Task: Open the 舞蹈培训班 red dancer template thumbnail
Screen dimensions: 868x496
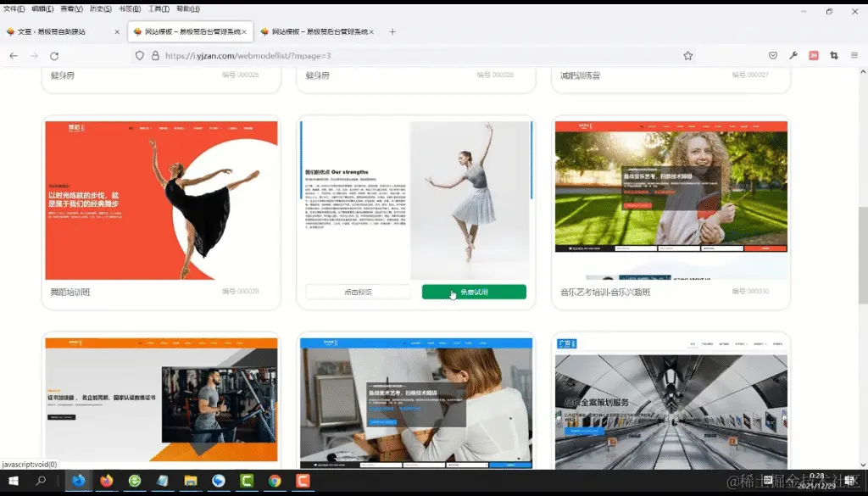Action: 161,200
